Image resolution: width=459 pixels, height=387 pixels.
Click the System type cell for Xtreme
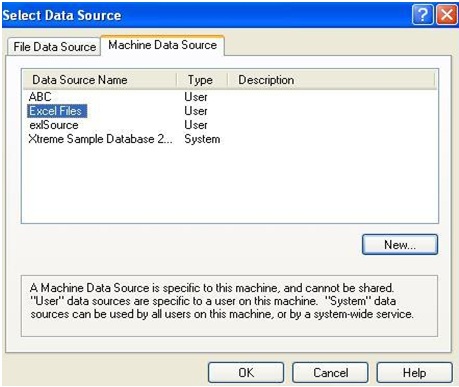(202, 139)
